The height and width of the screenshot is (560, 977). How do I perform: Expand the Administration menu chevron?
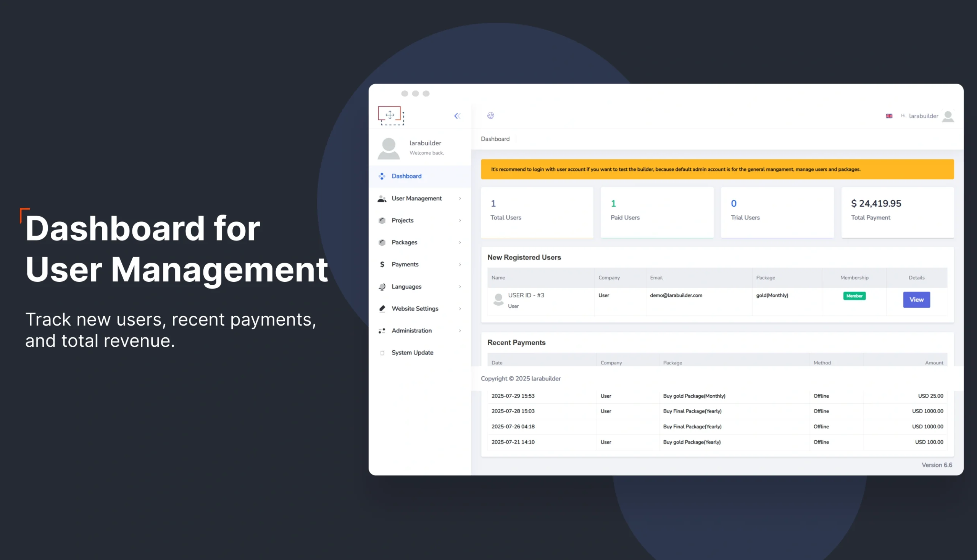[459, 331]
